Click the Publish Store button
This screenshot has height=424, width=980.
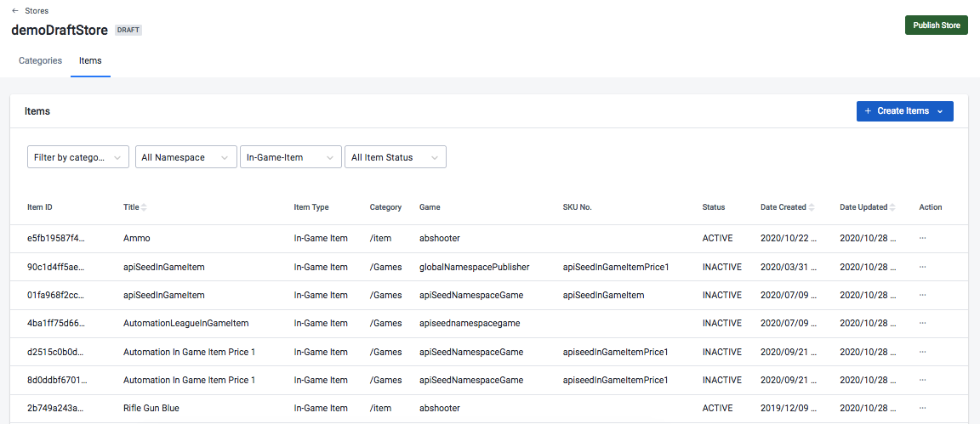(x=937, y=25)
